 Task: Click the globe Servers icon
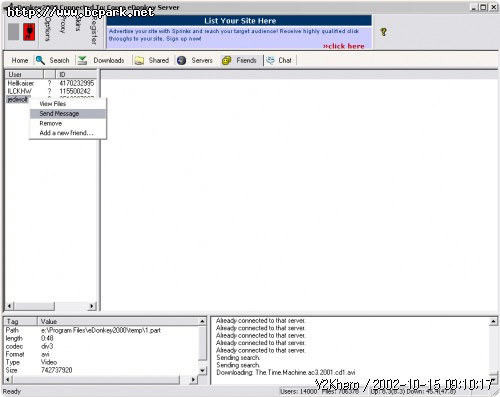pyautogui.click(x=181, y=60)
